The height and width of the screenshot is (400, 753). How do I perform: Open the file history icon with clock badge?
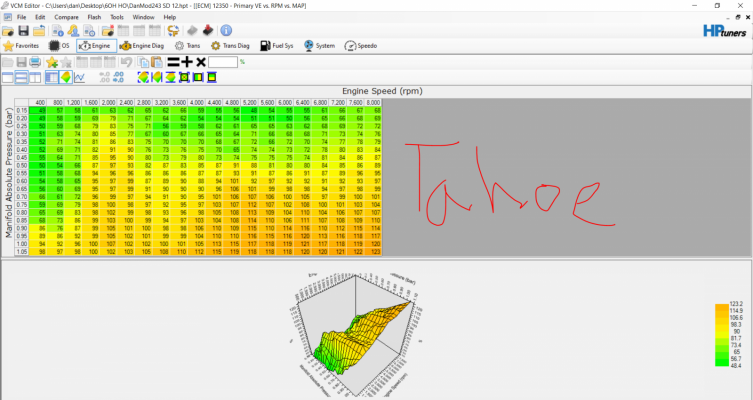pos(89,31)
